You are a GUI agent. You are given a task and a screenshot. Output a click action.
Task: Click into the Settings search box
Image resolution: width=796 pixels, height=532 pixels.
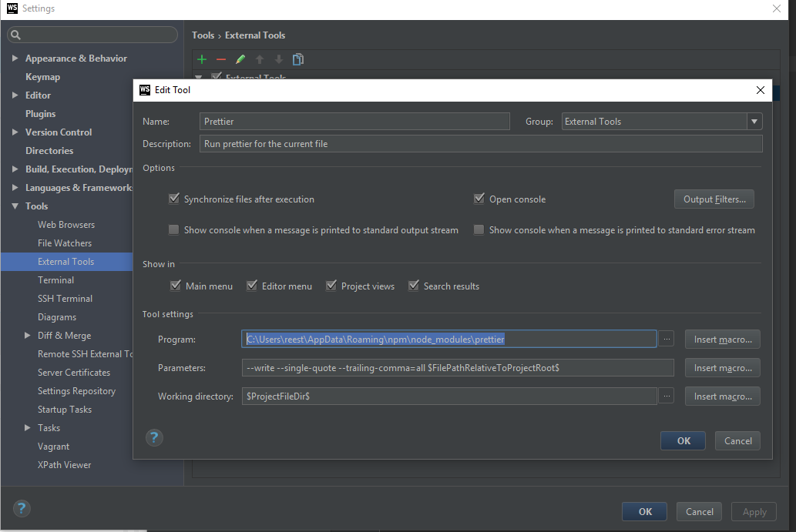(92, 35)
